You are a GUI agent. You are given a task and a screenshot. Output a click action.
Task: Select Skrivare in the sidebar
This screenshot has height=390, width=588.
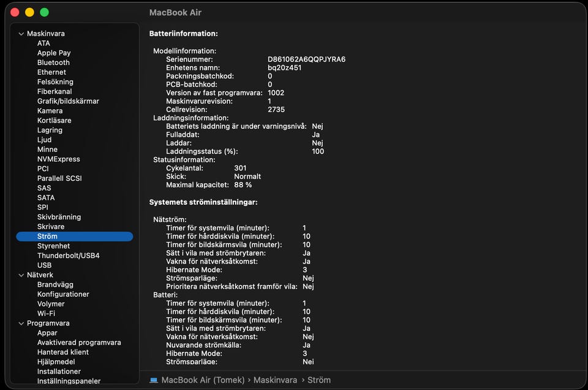click(51, 227)
